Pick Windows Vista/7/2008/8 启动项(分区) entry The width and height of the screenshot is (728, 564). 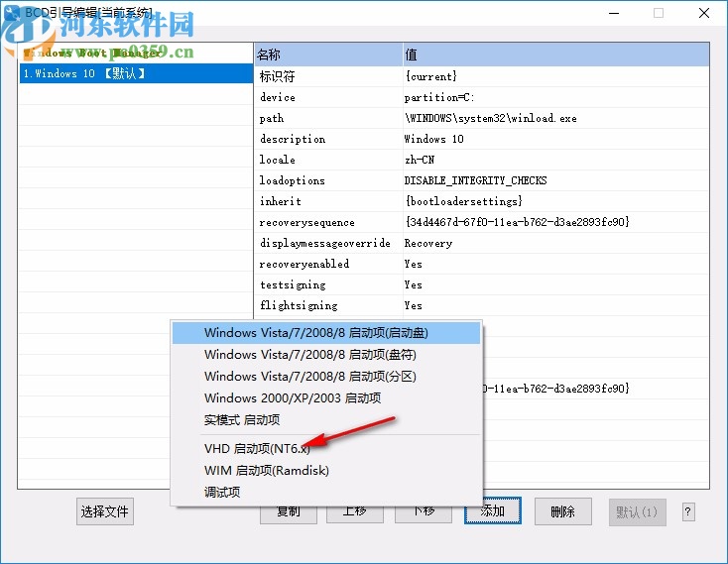pos(326,376)
